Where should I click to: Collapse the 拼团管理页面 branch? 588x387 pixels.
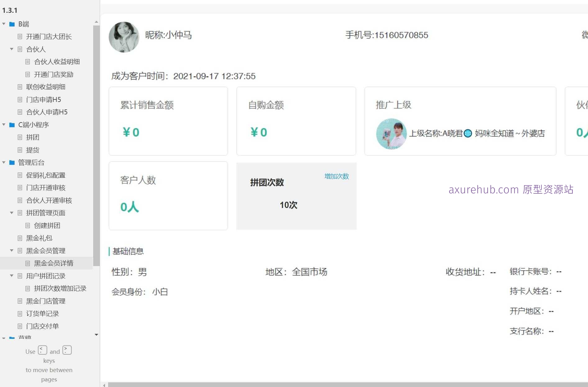11,213
